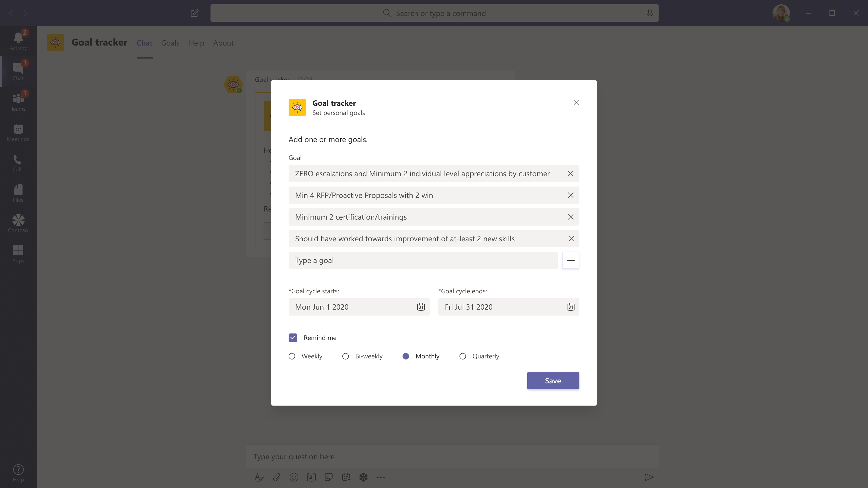Viewport: 868px width, 488px height.
Task: Select the Weekly reminder option
Action: pos(292,356)
